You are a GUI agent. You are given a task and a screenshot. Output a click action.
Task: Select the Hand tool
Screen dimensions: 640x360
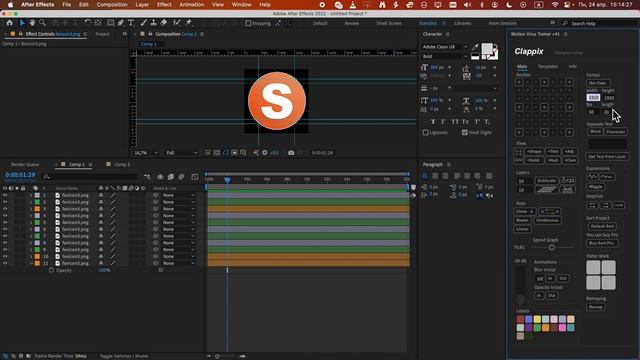(32, 23)
